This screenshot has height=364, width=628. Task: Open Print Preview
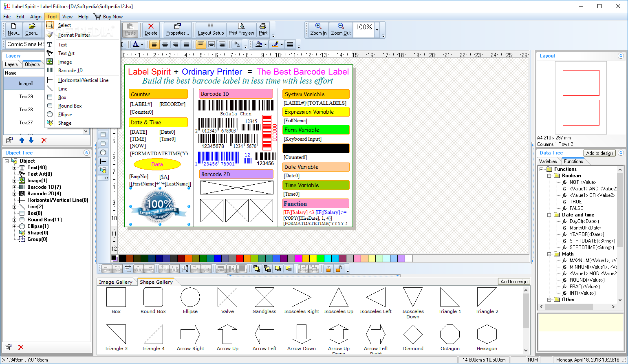tap(241, 29)
